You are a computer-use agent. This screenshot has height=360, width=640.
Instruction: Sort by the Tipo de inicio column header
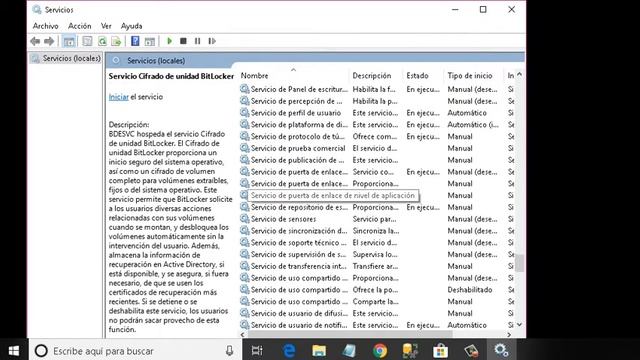click(x=474, y=76)
